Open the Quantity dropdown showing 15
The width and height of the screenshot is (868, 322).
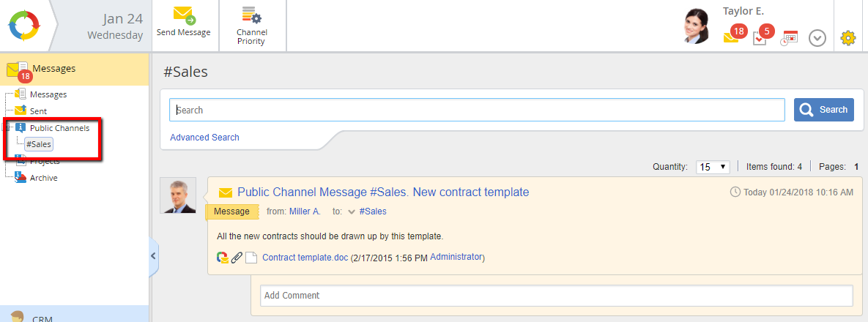click(712, 167)
